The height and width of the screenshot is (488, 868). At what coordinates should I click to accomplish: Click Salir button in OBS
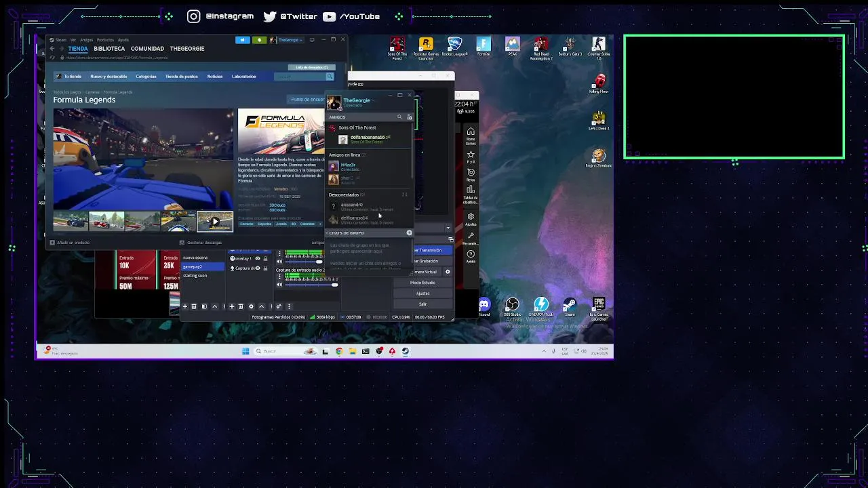(422, 304)
